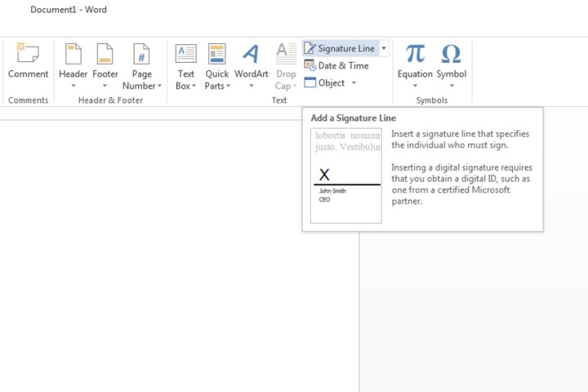Expand the WordArt dropdown arrow
This screenshot has width=588, height=392.
coord(252,86)
